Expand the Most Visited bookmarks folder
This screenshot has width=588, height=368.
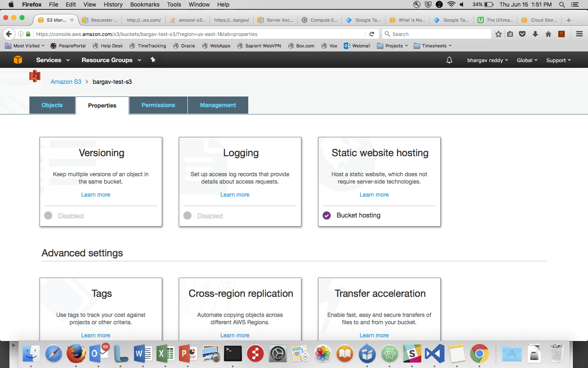click(24, 46)
